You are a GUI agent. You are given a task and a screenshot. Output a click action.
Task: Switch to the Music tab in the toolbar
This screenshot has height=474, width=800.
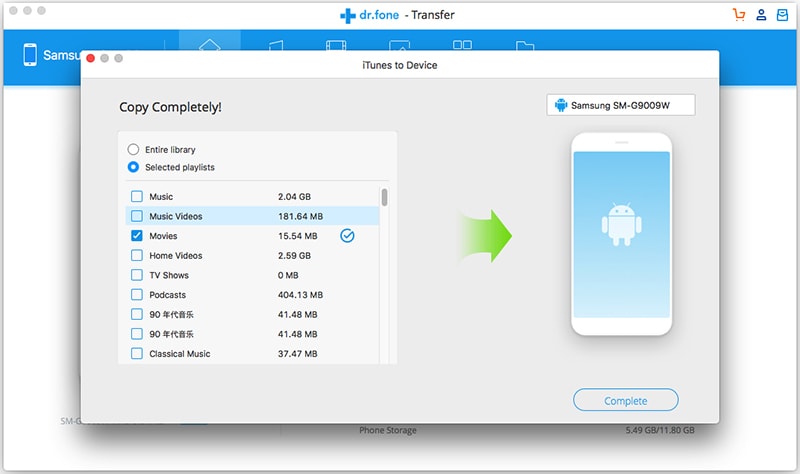coord(276,45)
